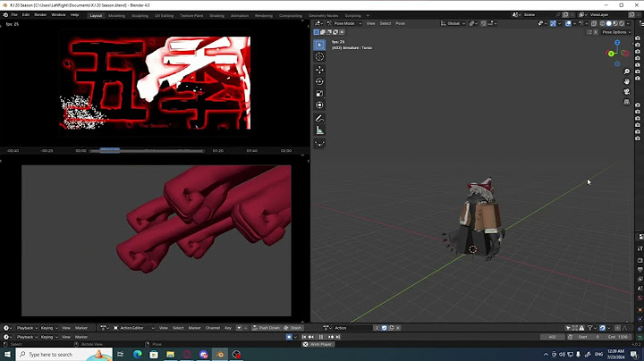
Task: Click the red X axis on navigation gizmo
Action: 624,54
